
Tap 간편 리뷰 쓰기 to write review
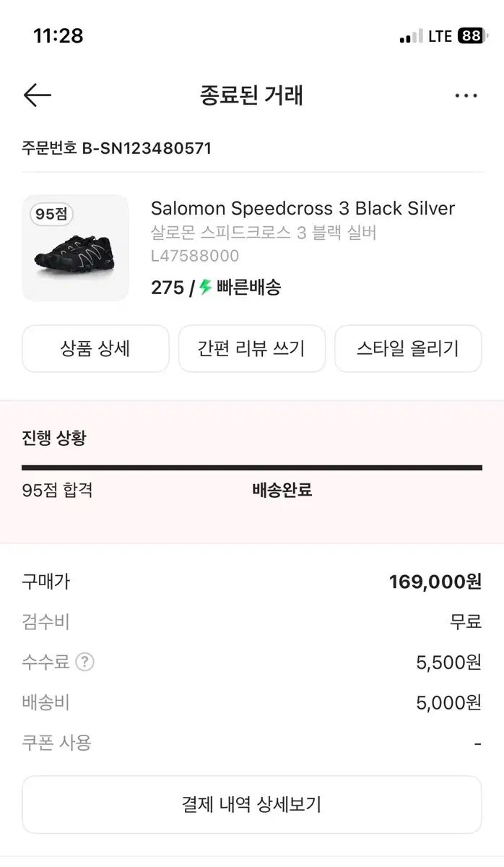click(251, 348)
